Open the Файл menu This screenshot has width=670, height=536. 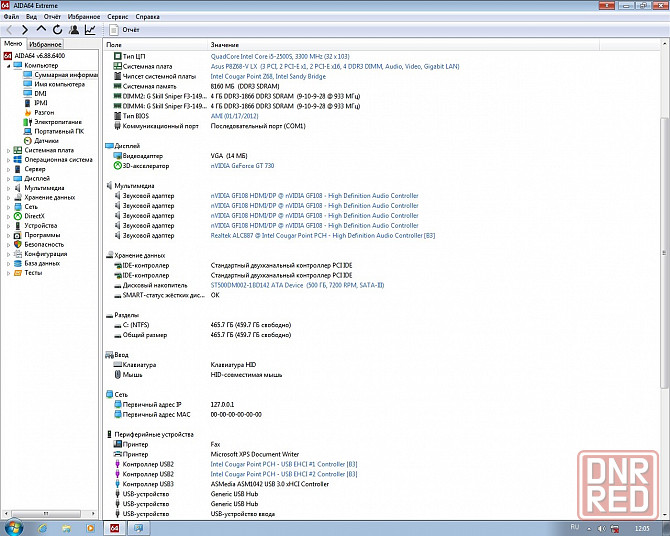(x=12, y=17)
